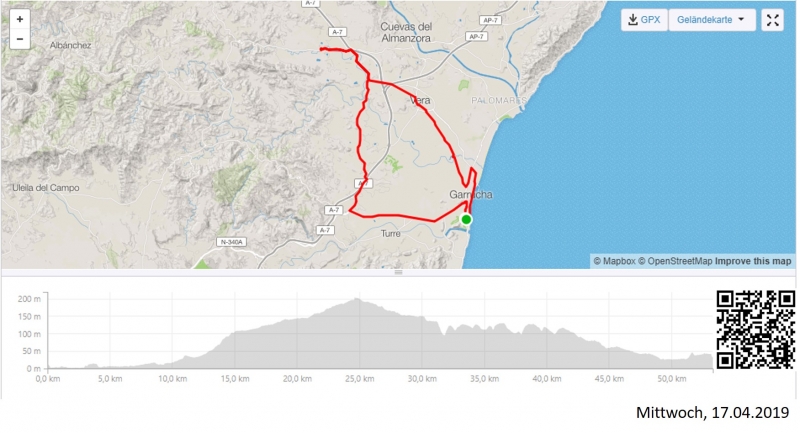Click the PALOMARES label on the coast
The height and width of the screenshot is (433, 800).
[500, 101]
